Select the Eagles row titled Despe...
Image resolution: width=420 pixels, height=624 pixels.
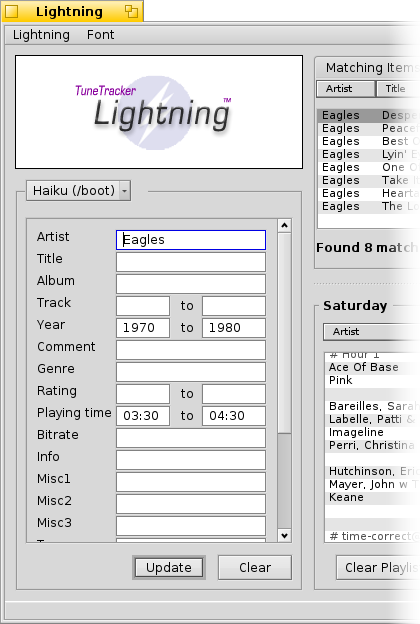369,115
